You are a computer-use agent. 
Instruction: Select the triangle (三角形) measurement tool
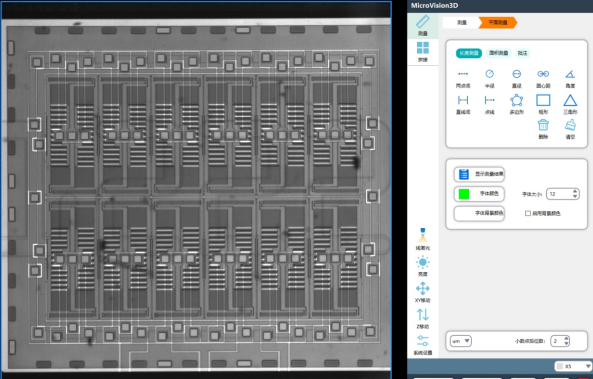[x=570, y=104]
